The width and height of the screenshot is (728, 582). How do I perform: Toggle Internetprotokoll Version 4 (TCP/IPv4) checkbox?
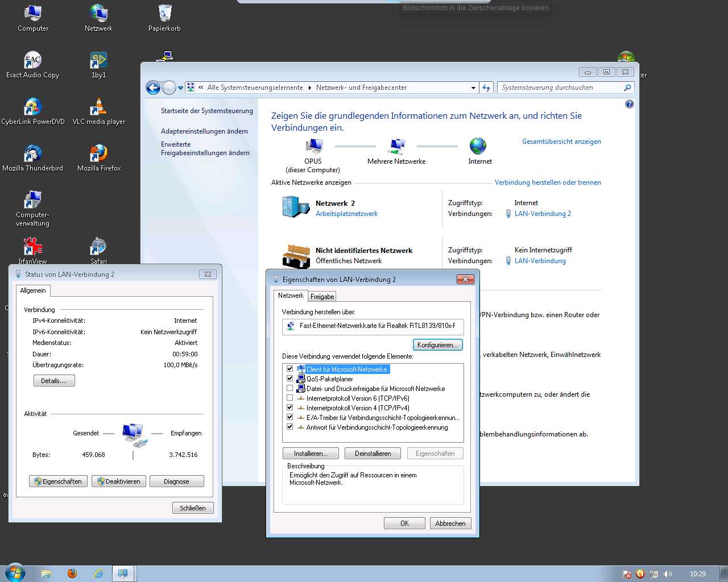290,408
